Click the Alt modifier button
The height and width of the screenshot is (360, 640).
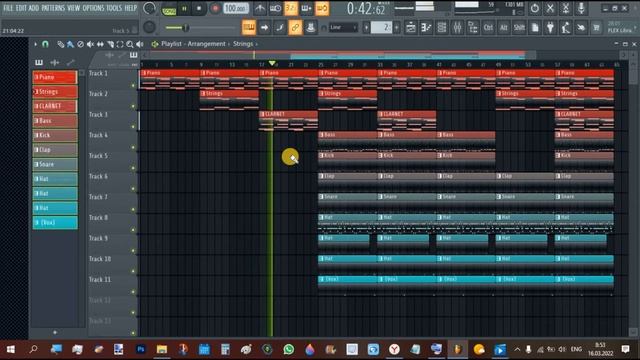tap(504, 27)
